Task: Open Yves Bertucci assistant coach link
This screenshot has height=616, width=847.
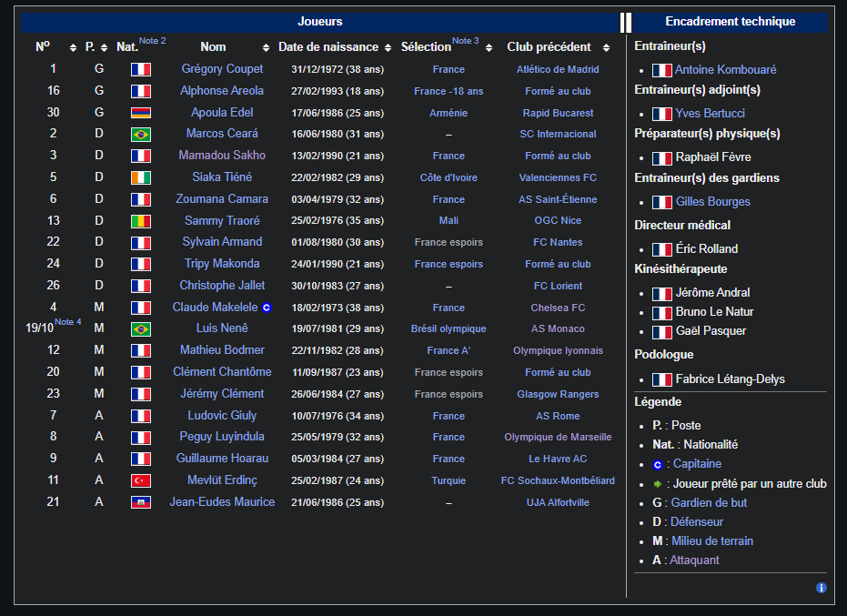Action: [x=710, y=114]
